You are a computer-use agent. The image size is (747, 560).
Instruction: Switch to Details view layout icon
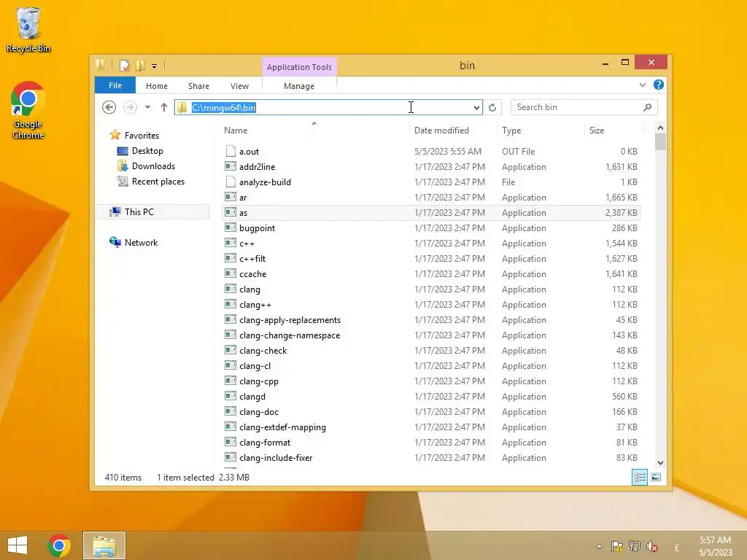pyautogui.click(x=639, y=477)
